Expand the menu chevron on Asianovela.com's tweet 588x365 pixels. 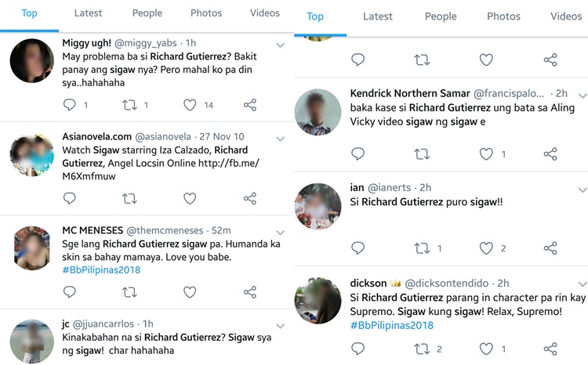[280, 139]
